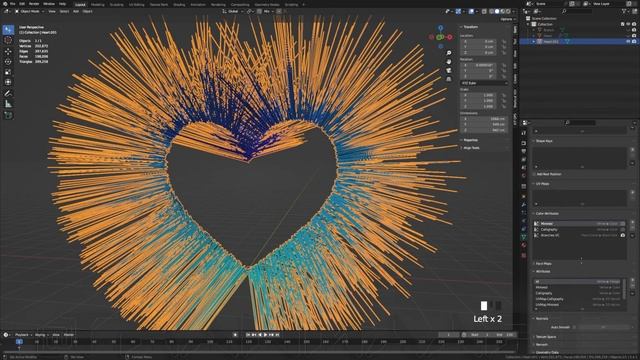Screen dimensions: 640x360
Task: Select the Rotate tool
Action: [8, 62]
